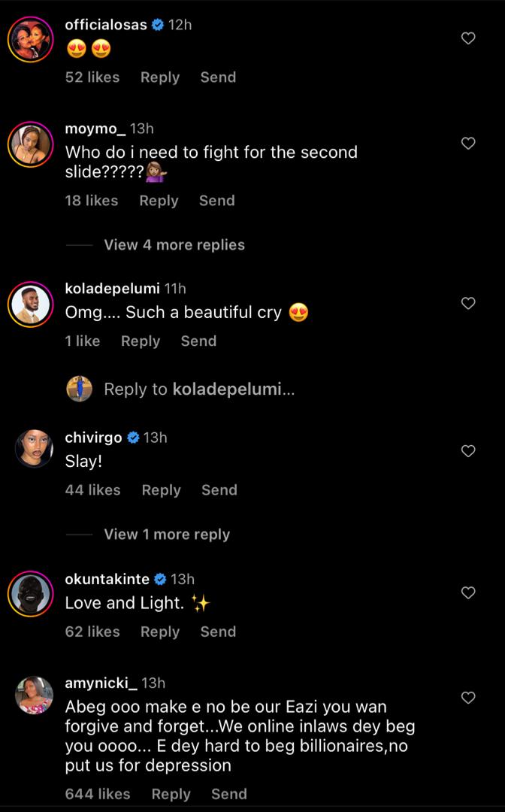Send okuntakinte's comment
505x812 pixels.
218,632
